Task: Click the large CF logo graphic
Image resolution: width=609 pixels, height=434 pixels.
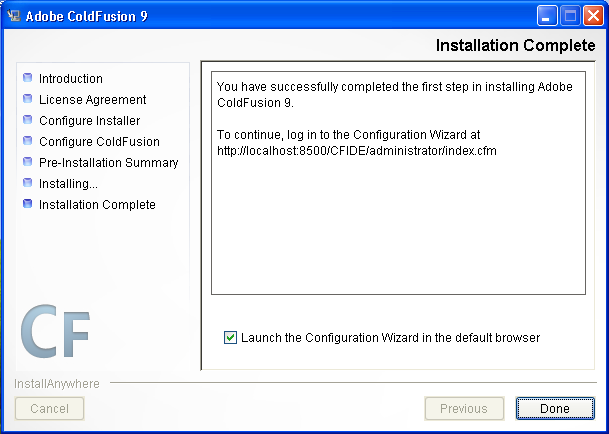Action: click(x=55, y=331)
